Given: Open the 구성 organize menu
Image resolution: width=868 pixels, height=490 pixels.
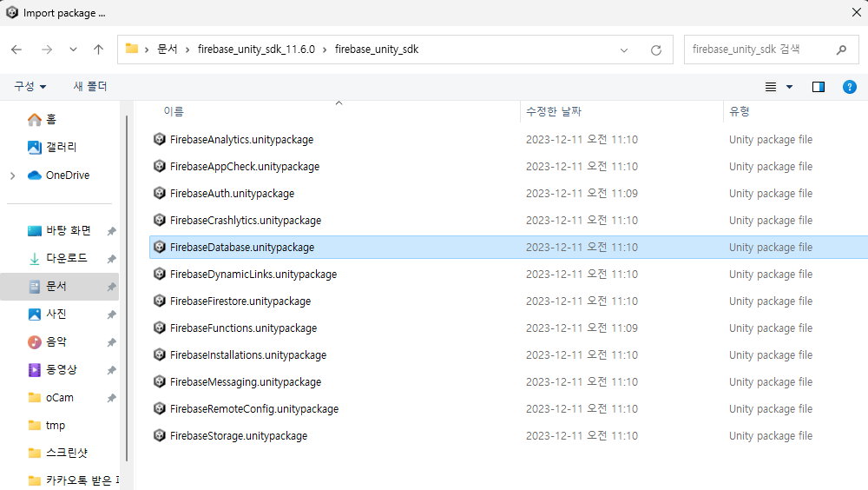Looking at the screenshot, I should click(30, 87).
